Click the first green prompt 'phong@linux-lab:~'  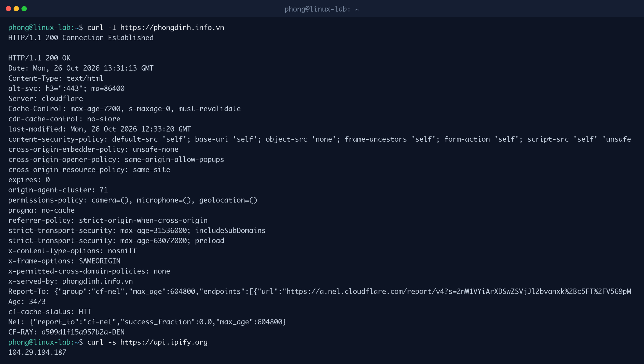(x=44, y=28)
